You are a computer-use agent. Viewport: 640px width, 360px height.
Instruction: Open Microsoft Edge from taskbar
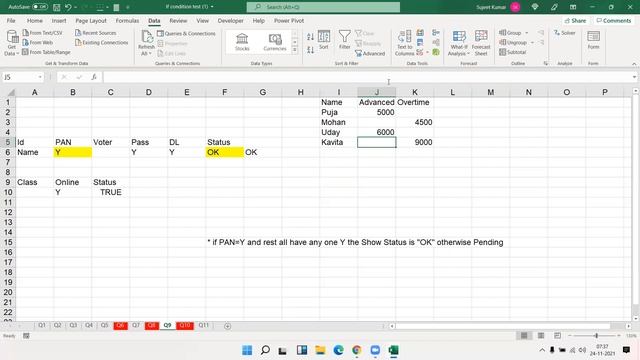click(x=338, y=350)
